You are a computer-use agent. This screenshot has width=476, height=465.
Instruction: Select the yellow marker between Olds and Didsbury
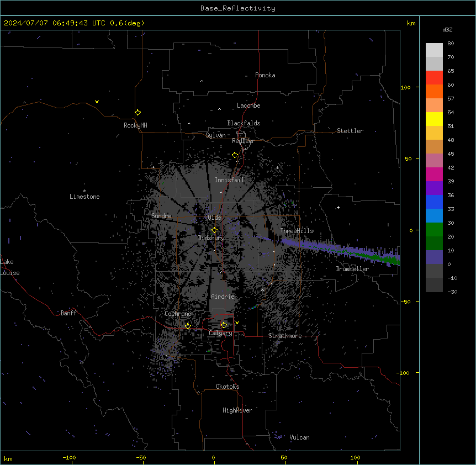pos(214,230)
